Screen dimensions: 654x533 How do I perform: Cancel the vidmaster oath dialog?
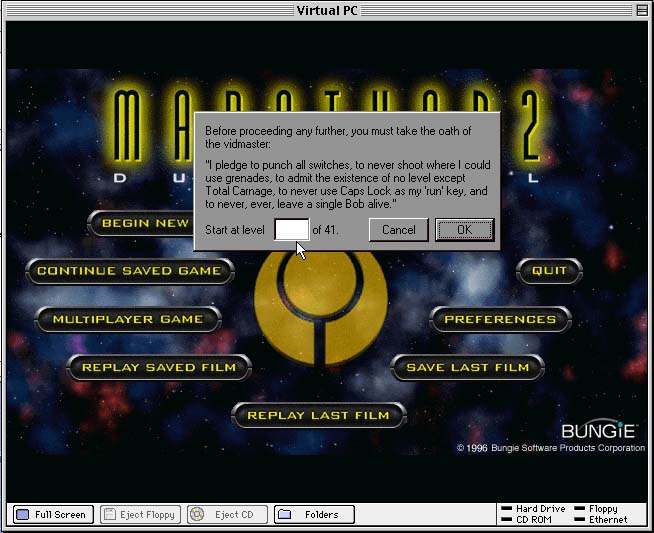click(x=398, y=230)
